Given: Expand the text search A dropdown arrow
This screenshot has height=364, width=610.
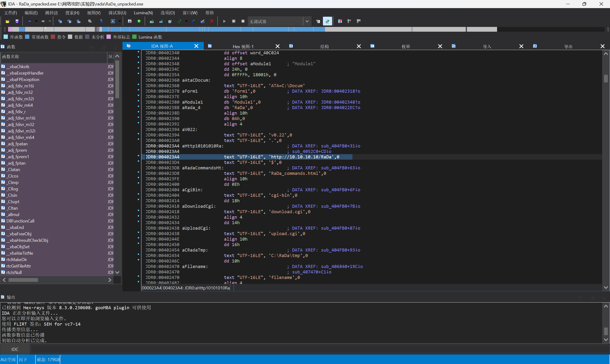Looking at the screenshot, I should [119, 21].
